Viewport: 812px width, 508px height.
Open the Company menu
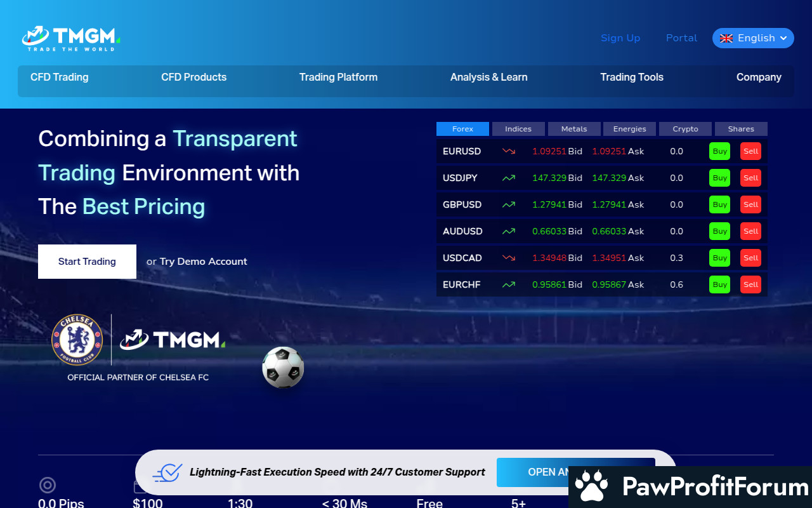click(759, 77)
